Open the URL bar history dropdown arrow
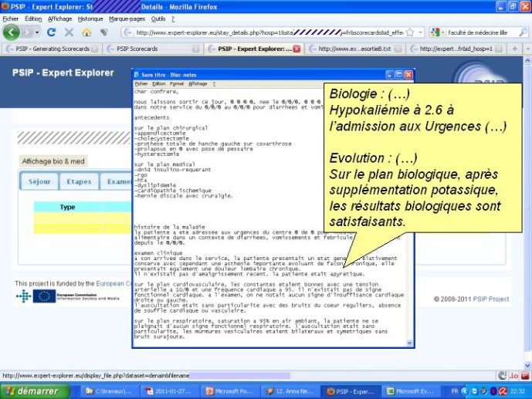The image size is (532, 399). pyautogui.click(x=421, y=32)
